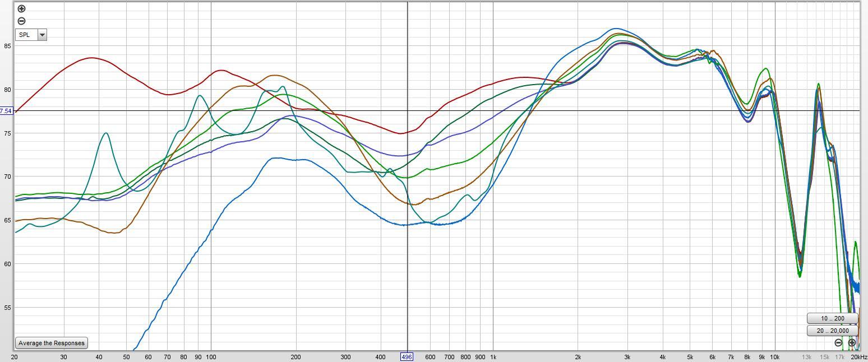Click the 20kHz axis label

pyautogui.click(x=858, y=357)
